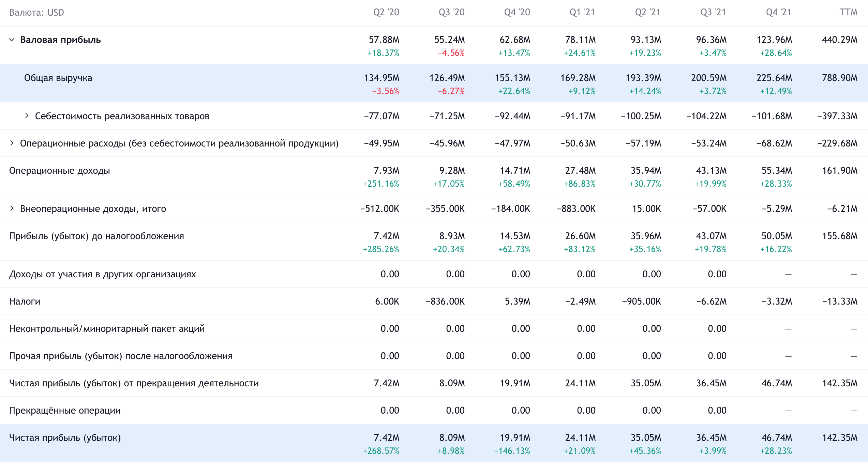The width and height of the screenshot is (868, 462).
Task: Click the Q2 '20 column header
Action: [386, 13]
